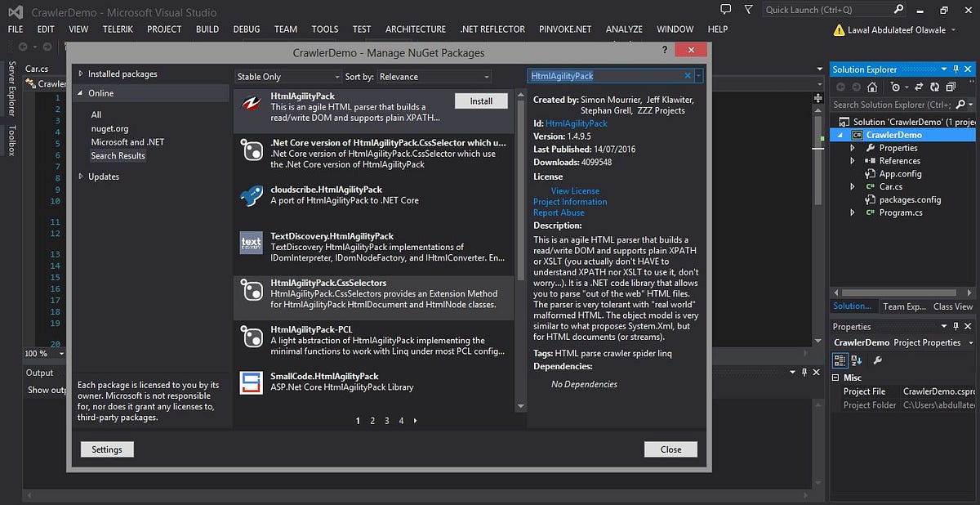
Task: Click the HtmlAgilityPack-PCL package icon
Action: pos(251,336)
